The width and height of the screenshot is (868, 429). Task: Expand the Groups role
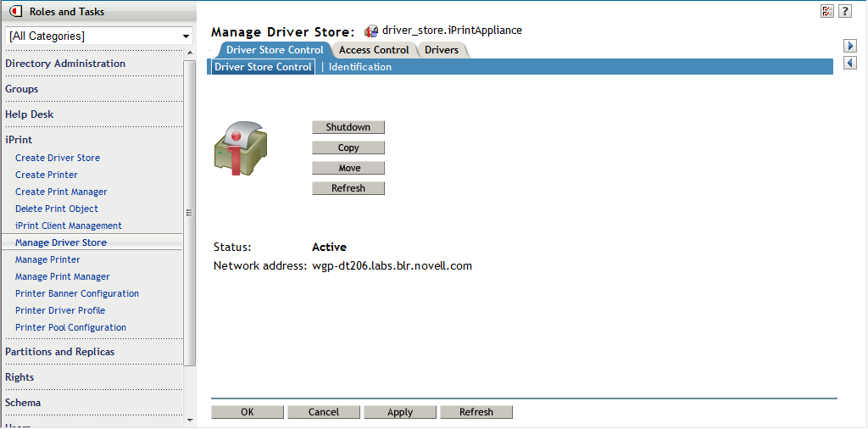click(x=21, y=89)
